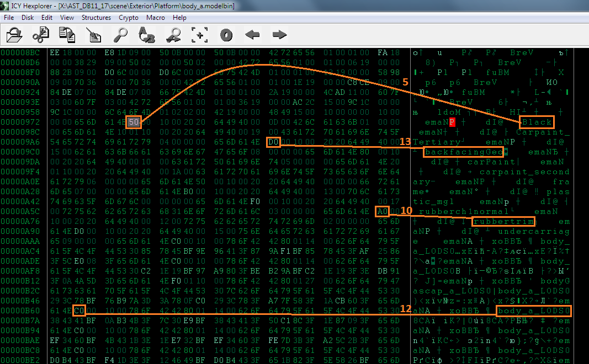Click the Cut scissors toolbar icon
Image resolution: width=589 pixels, height=364 pixels.
(x=41, y=35)
